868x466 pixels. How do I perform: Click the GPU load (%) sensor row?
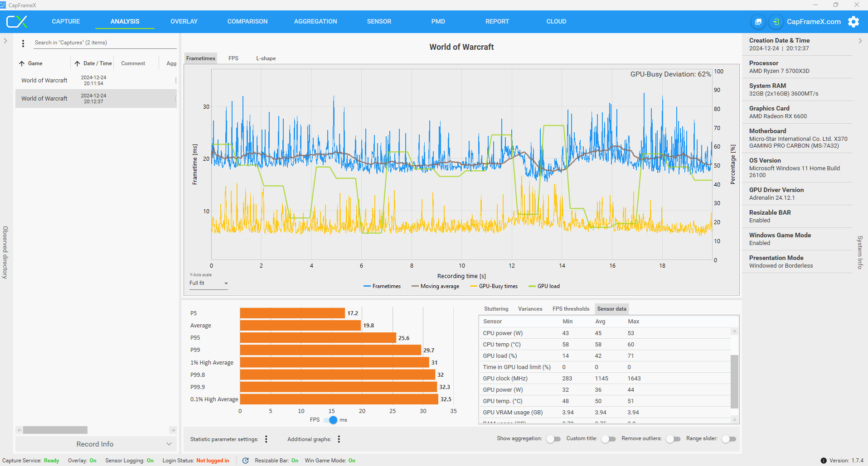click(605, 356)
